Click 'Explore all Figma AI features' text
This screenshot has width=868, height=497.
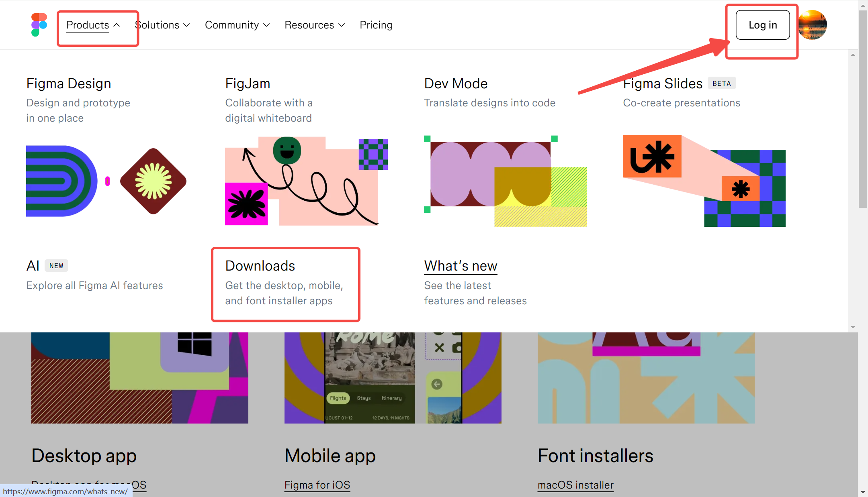click(x=95, y=285)
